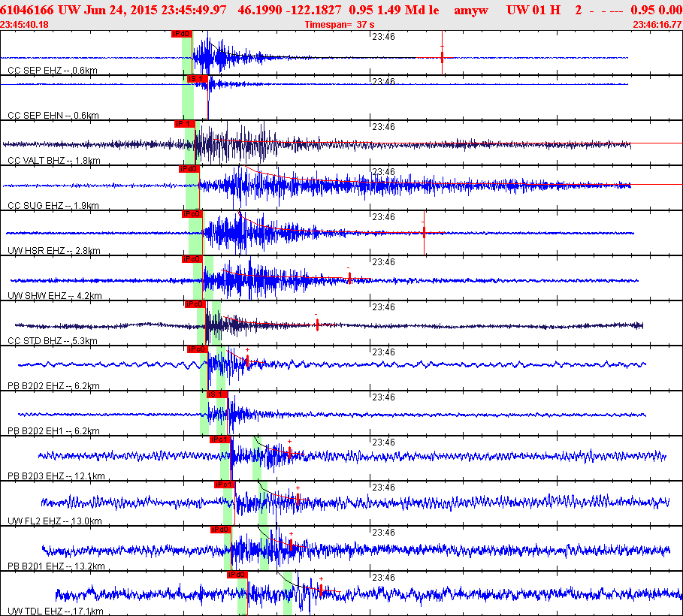Select the iS 1 pick flag on SEP EHN

pyautogui.click(x=195, y=79)
